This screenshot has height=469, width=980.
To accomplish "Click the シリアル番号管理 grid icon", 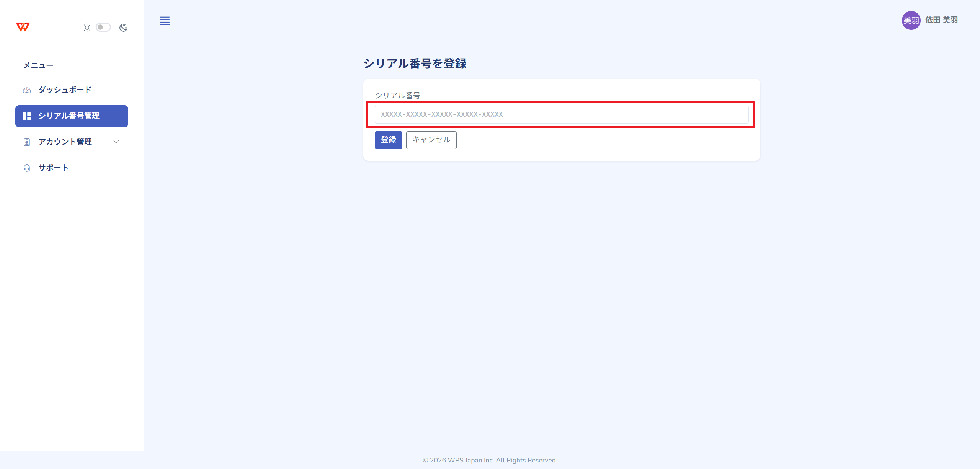I will pos(27,116).
